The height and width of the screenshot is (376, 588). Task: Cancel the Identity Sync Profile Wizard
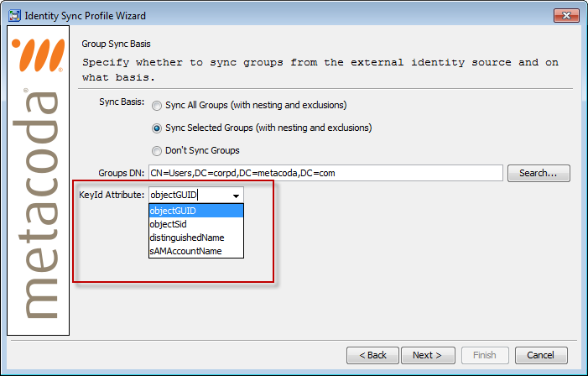(541, 355)
